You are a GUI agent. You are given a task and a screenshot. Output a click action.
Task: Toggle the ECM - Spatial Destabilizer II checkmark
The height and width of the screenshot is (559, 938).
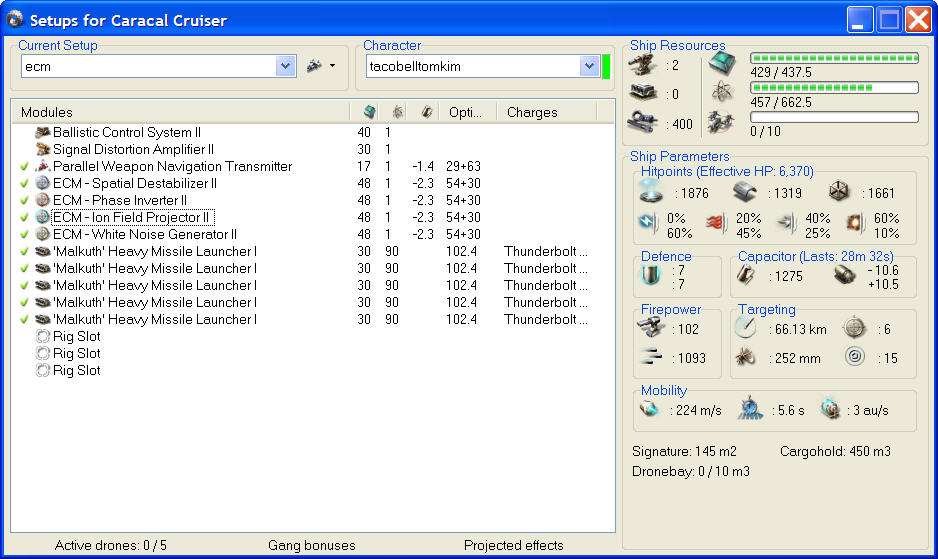click(x=25, y=183)
